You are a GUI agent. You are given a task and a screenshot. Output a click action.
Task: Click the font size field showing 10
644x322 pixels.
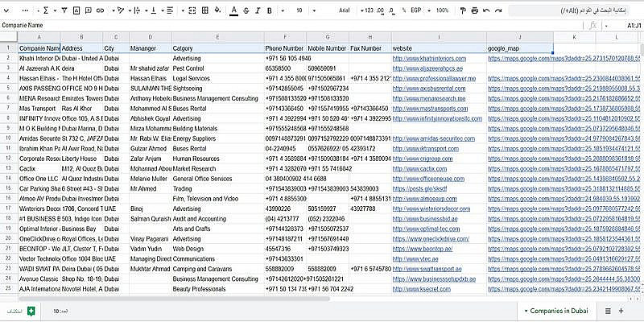[x=299, y=10]
